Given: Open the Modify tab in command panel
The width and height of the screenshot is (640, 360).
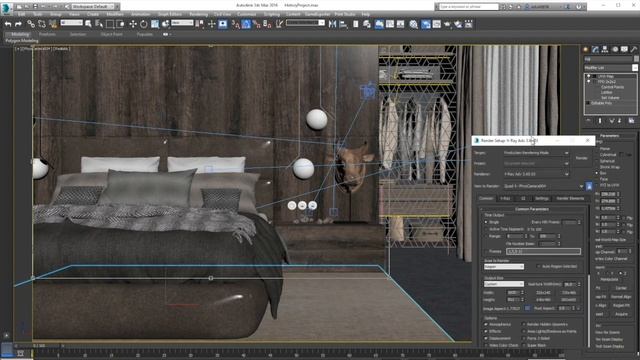Looking at the screenshot, I should 596,49.
